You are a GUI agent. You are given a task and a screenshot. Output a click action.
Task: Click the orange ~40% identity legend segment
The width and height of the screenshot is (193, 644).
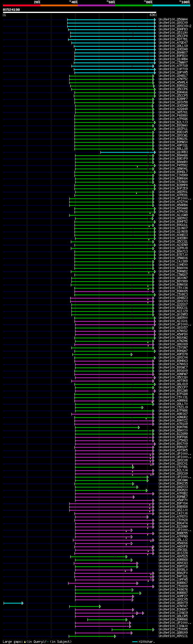[x=59, y=5]
